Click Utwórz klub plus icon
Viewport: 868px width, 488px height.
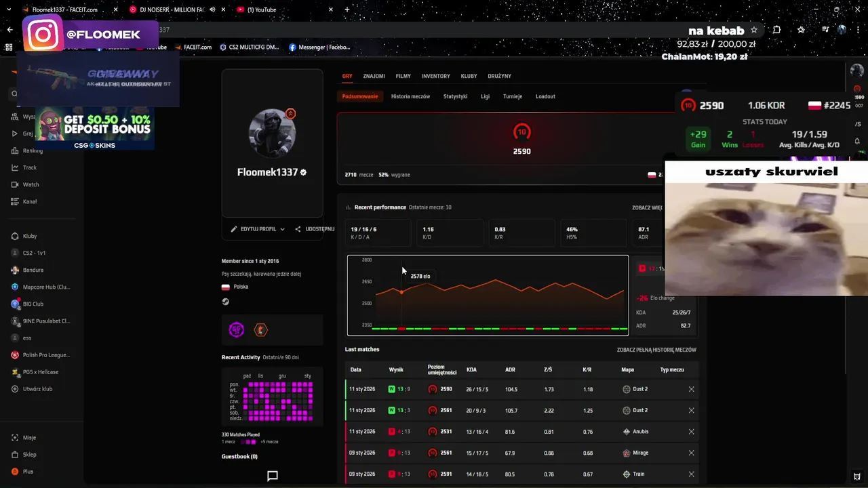point(15,388)
